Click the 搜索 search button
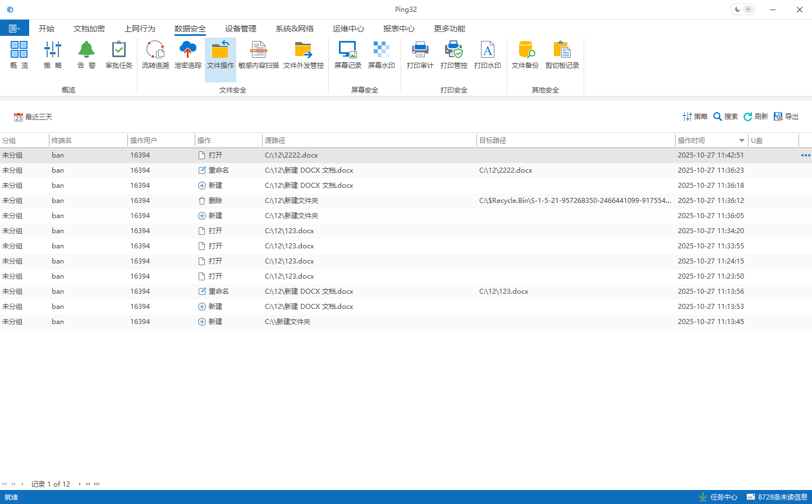812x504 pixels. [726, 117]
